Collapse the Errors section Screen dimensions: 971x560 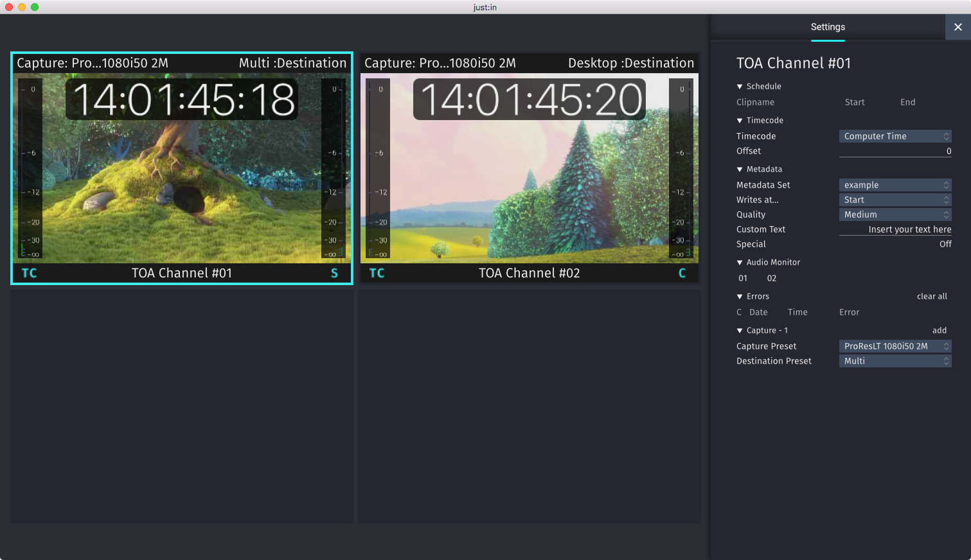(740, 296)
